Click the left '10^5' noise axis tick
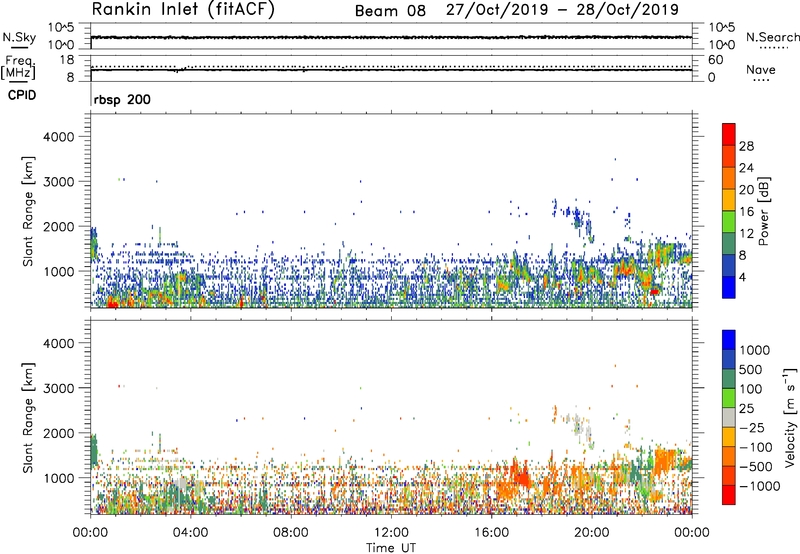This screenshot has height=554, width=800. pyautogui.click(x=61, y=28)
